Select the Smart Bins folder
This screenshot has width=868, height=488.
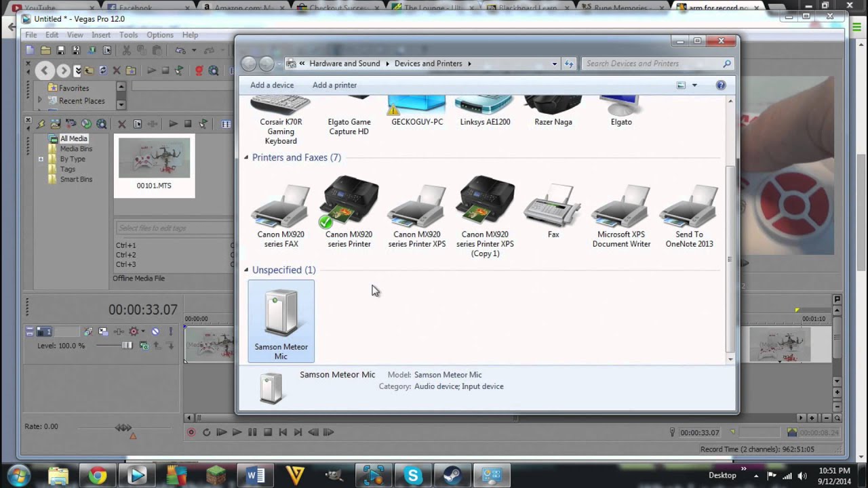[76, 179]
